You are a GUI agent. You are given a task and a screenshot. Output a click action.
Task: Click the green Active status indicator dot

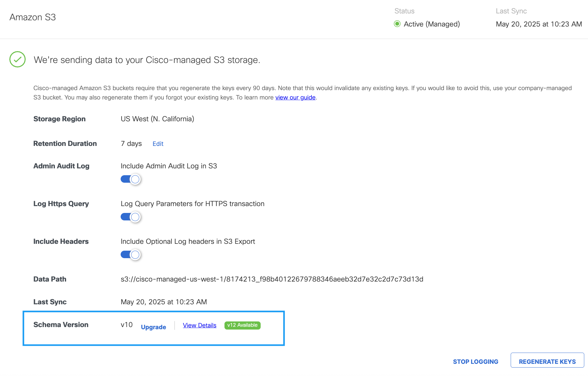pos(397,24)
